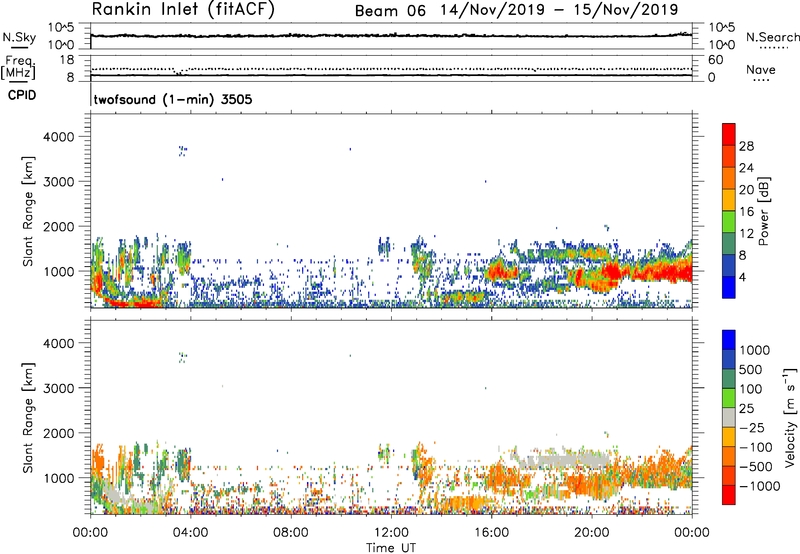Click the "Slant Range [km]" label of the power panel
Image resolution: width=800 pixels, height=554 pixels.
click(28, 211)
